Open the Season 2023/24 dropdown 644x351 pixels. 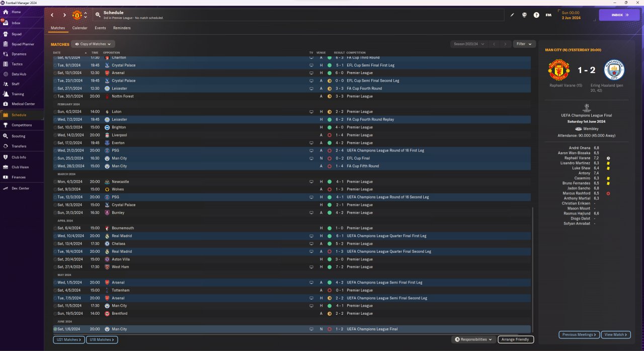click(x=469, y=44)
